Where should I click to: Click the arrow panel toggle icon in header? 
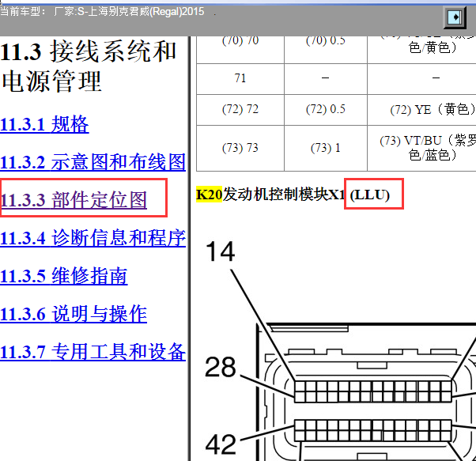click(x=455, y=17)
